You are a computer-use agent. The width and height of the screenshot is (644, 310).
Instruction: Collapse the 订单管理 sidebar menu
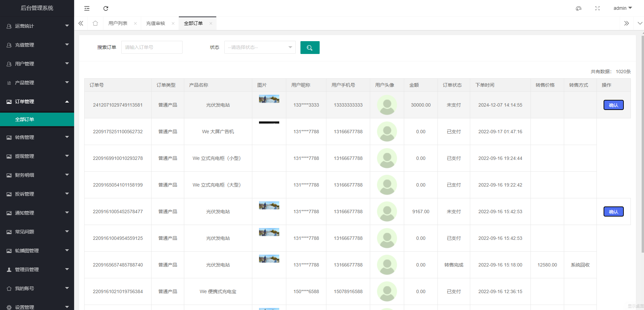click(x=37, y=102)
